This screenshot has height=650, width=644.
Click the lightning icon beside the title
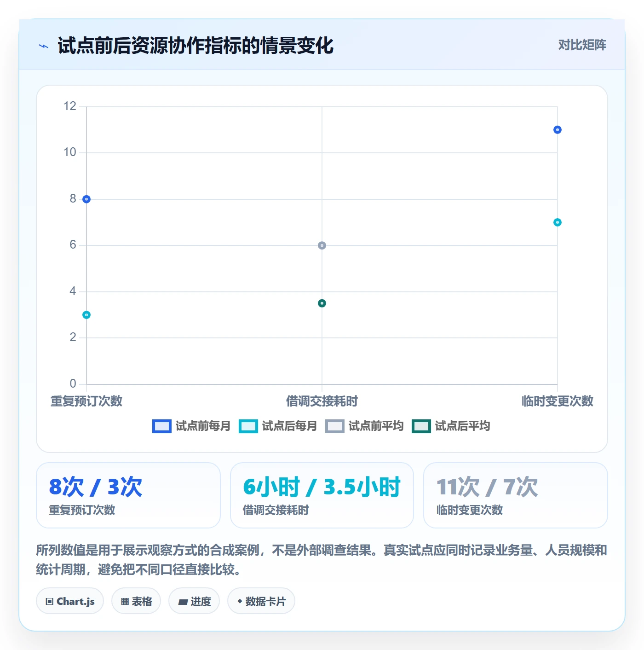pos(44,46)
